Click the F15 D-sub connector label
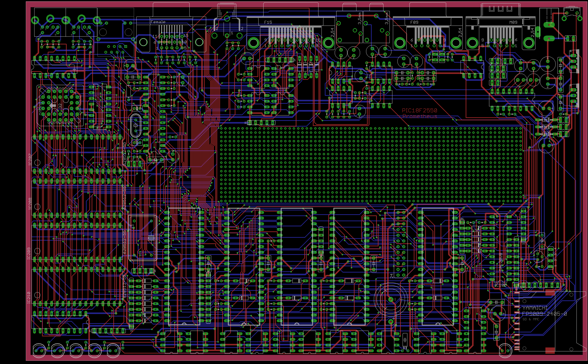Image resolution: width=588 pixels, height=364 pixels. (268, 22)
